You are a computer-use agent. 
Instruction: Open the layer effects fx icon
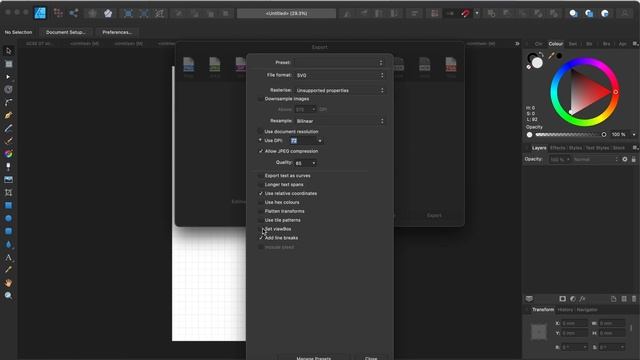(x=583, y=299)
